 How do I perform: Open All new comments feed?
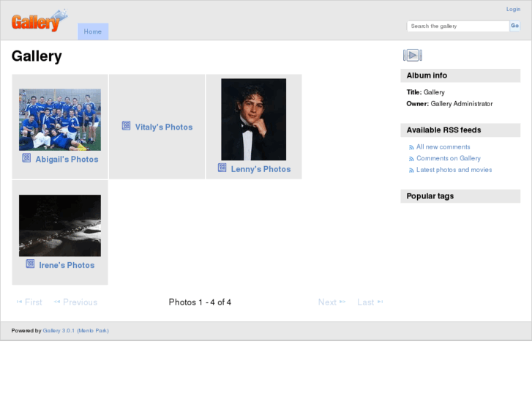point(443,147)
